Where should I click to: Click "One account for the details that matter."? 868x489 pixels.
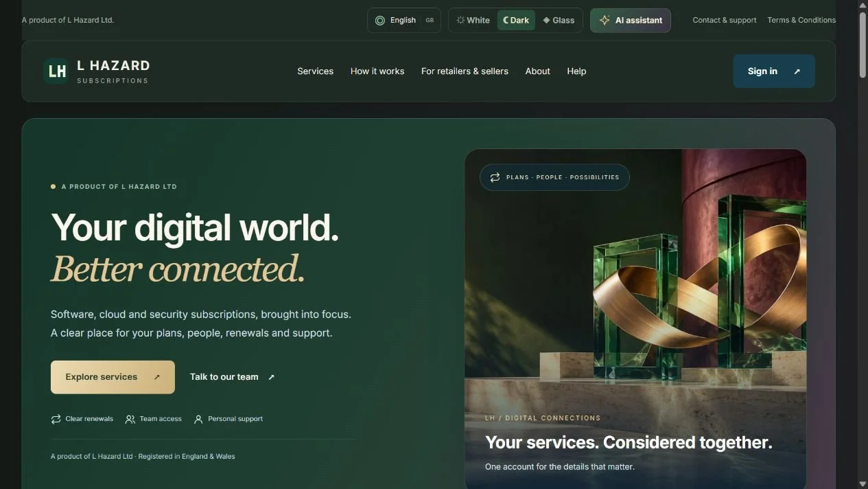click(560, 467)
